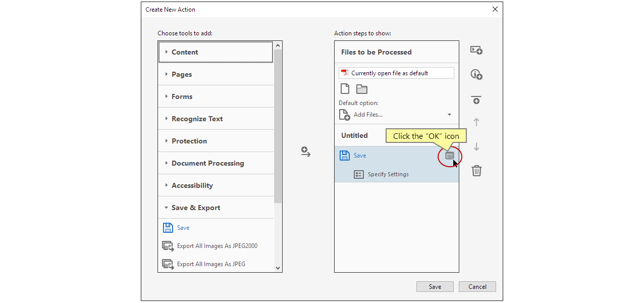
Task: Collapse the Save & Export category
Action: [x=195, y=208]
